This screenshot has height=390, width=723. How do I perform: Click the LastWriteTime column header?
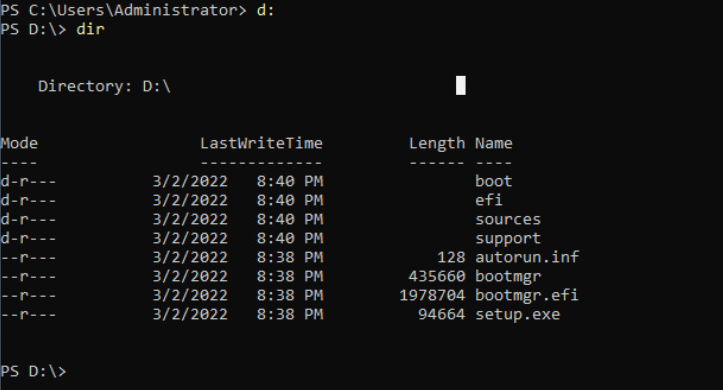click(x=261, y=143)
